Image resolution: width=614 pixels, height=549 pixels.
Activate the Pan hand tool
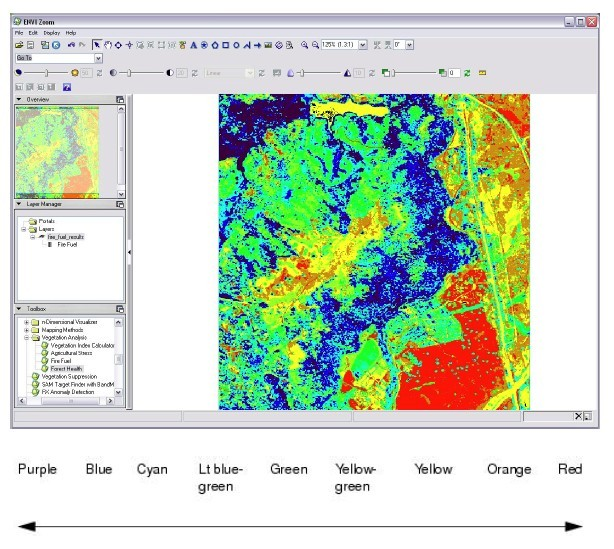point(108,45)
